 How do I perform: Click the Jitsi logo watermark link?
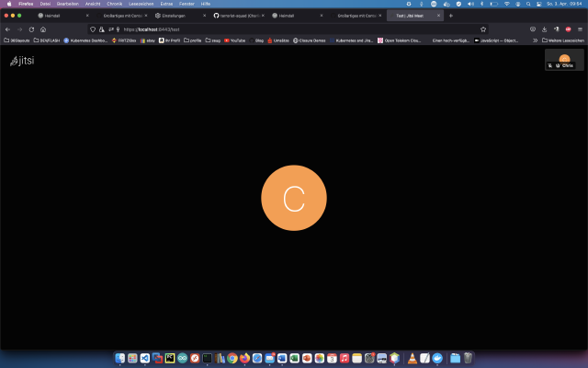point(22,61)
